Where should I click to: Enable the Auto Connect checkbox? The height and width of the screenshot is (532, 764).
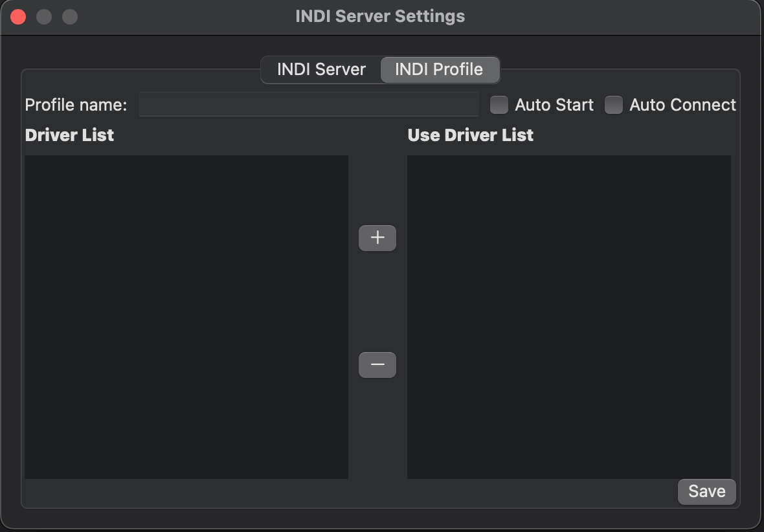tap(613, 105)
